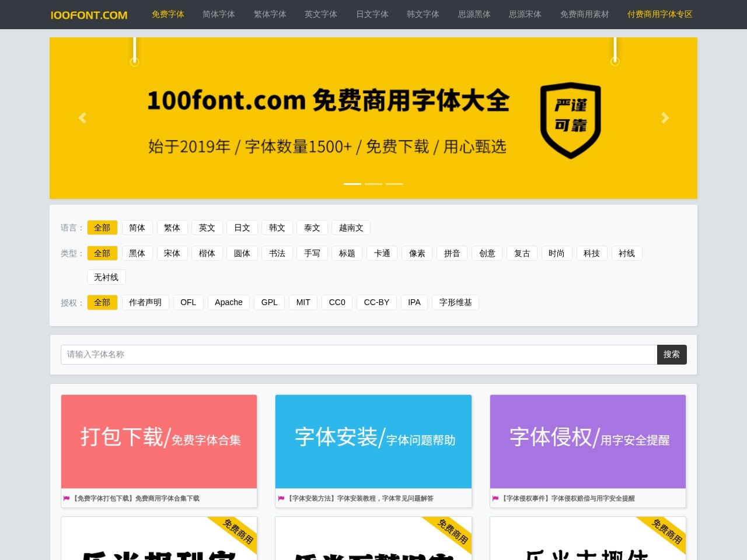Filter language by 日文
Viewport: 747px width, 560px height.
pyautogui.click(x=242, y=228)
